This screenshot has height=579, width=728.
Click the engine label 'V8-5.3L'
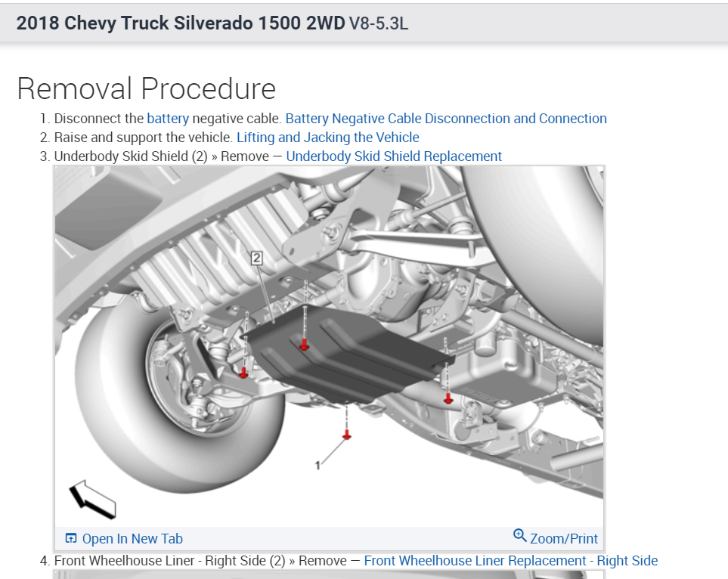379,23
